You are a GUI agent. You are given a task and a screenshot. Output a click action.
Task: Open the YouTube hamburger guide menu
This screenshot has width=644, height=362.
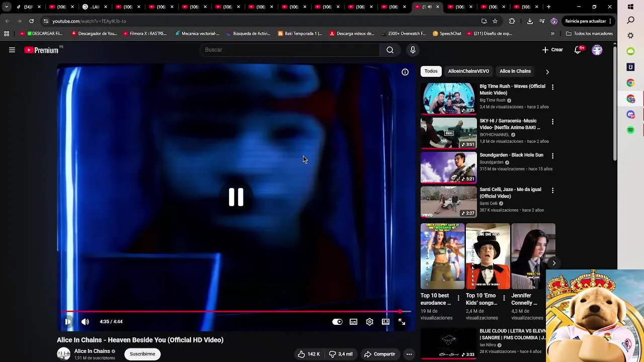[12, 50]
